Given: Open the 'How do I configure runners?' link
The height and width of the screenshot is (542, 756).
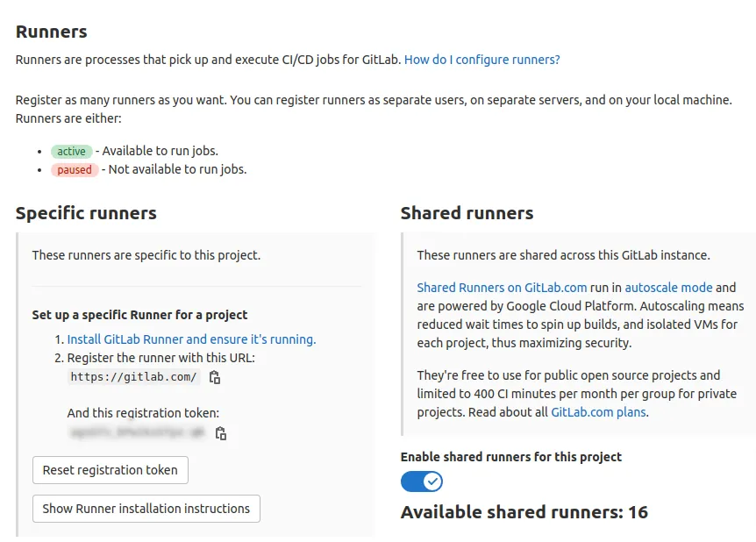Looking at the screenshot, I should 481,60.
